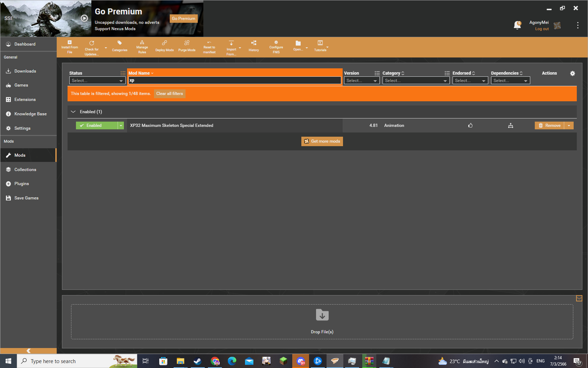Go to Dashboard in the sidebar
The width and height of the screenshot is (588, 368).
coord(28,44)
